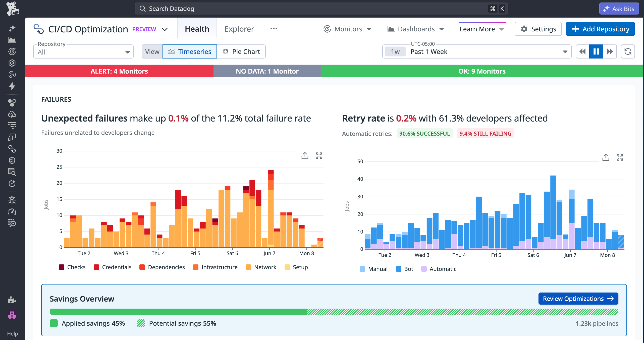
Task: Filter by ALERT: 4 Monitors bar
Action: [x=119, y=71]
